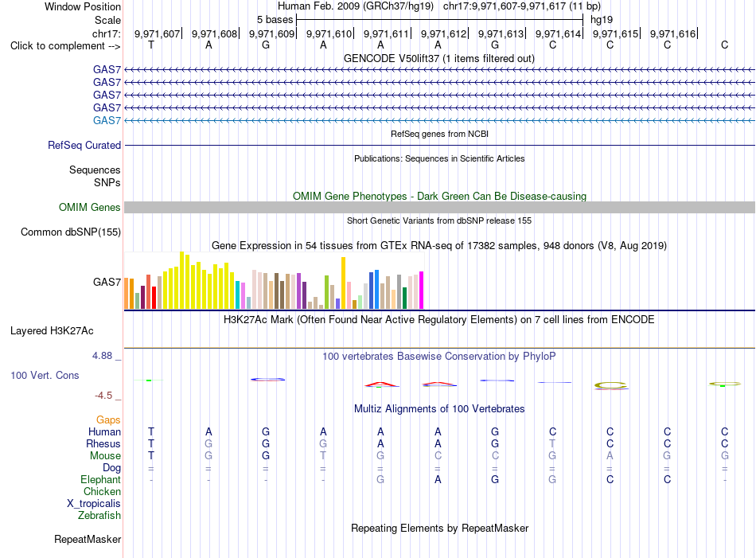The height and width of the screenshot is (558, 756).
Task: Click the orange Gaps label
Action: (x=108, y=420)
